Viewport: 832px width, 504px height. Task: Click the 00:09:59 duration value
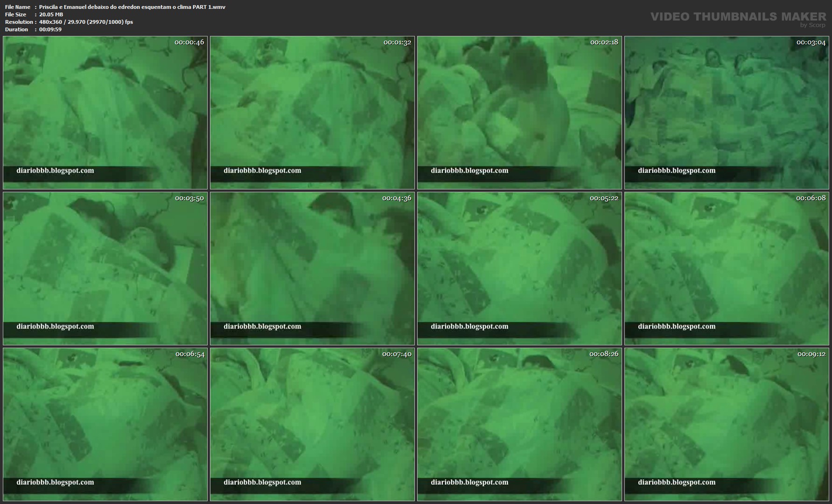pos(50,29)
